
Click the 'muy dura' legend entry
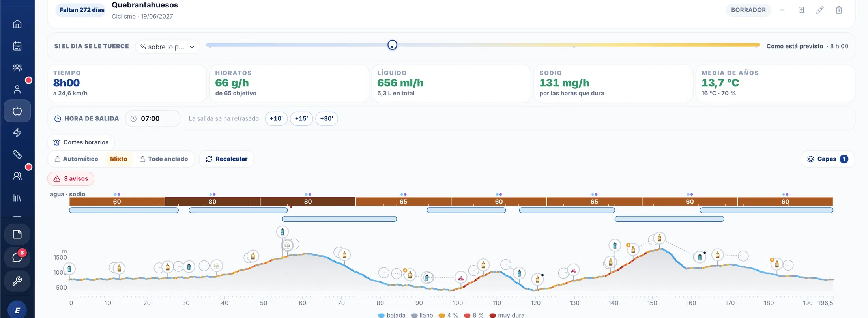(507, 315)
